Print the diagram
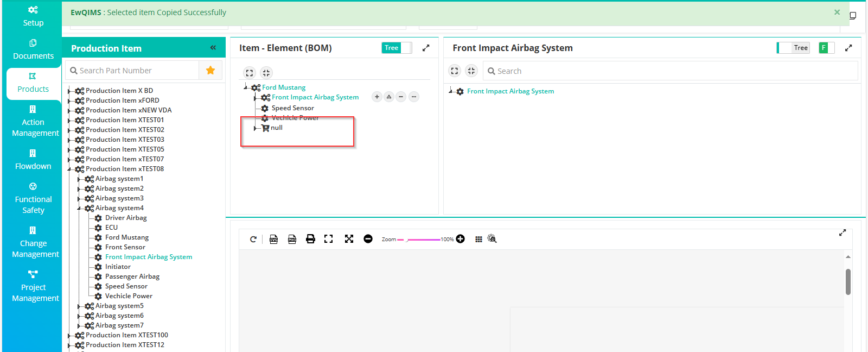 (310, 239)
